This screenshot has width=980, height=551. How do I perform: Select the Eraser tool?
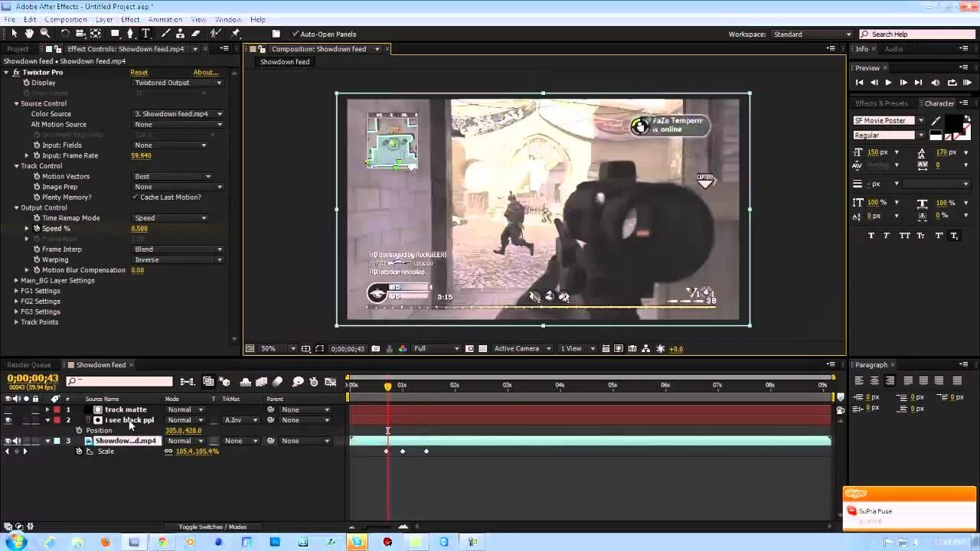coord(196,34)
